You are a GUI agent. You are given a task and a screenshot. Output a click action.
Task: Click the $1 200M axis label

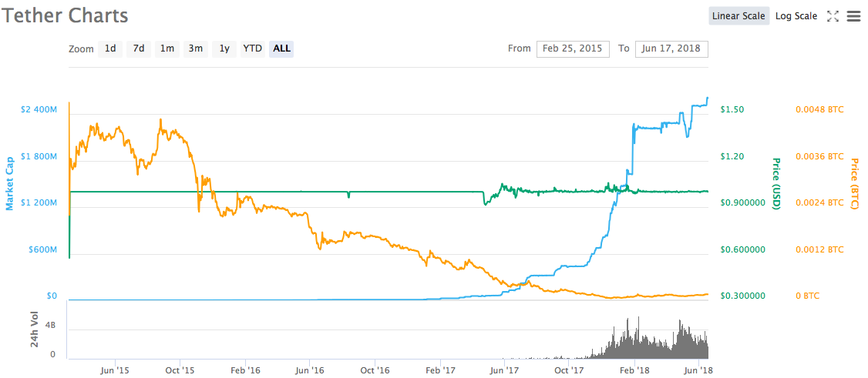coord(39,202)
